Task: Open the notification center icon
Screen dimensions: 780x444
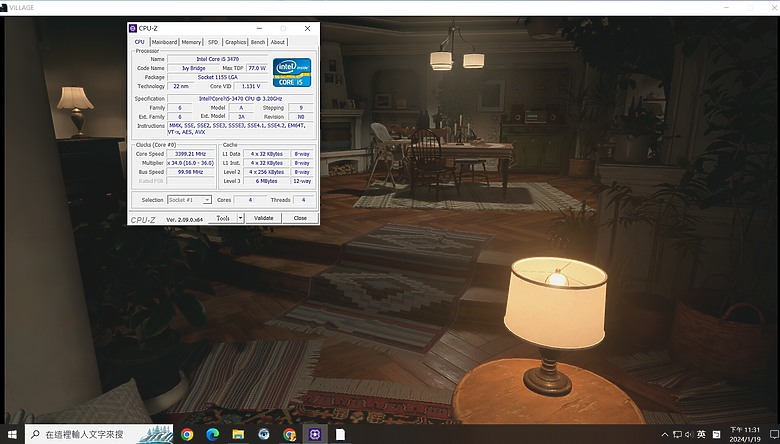Action: pyautogui.click(x=775, y=435)
